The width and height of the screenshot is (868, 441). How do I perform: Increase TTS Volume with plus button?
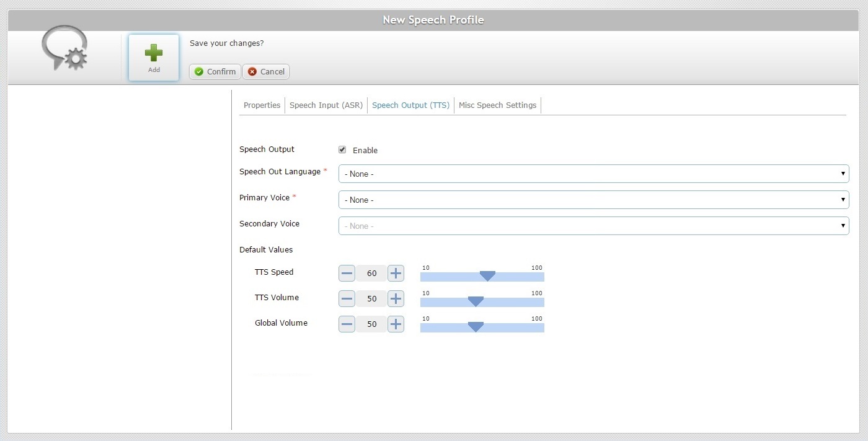coord(396,298)
